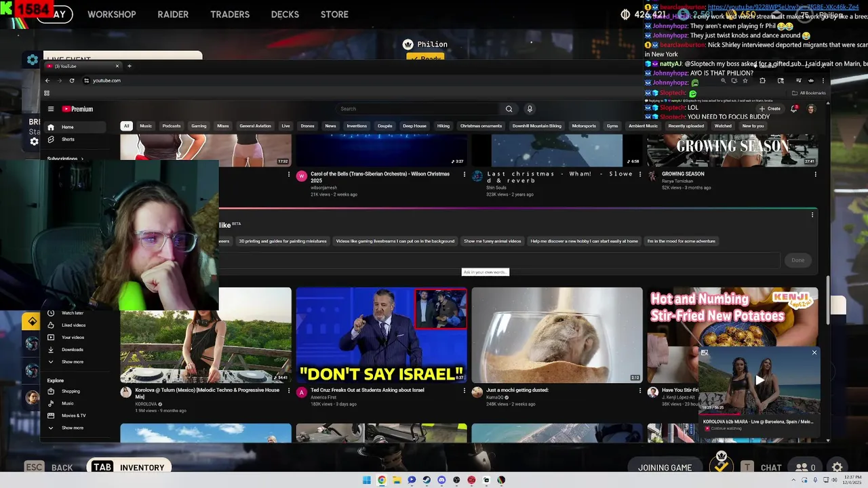Select the Gaming filter chip

[x=199, y=126]
